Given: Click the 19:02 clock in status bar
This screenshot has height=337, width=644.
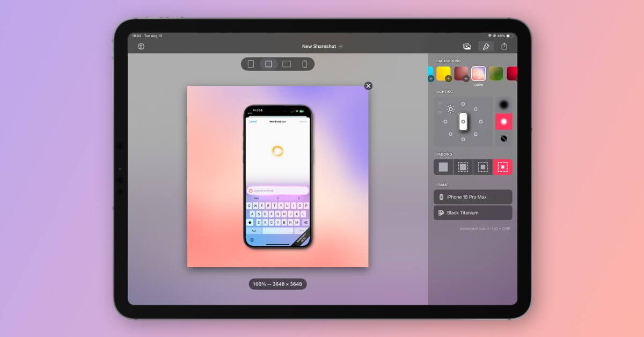Looking at the screenshot, I should click(136, 36).
